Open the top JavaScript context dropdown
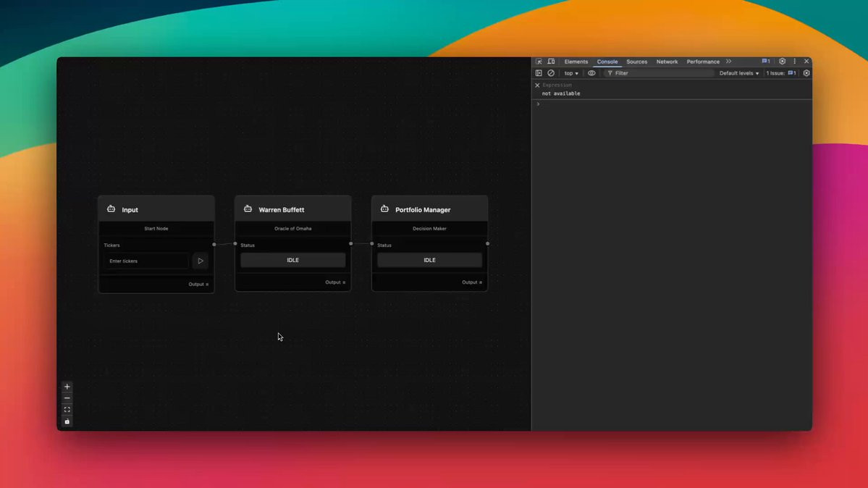Screen dimensions: 868x488 tap(571, 73)
